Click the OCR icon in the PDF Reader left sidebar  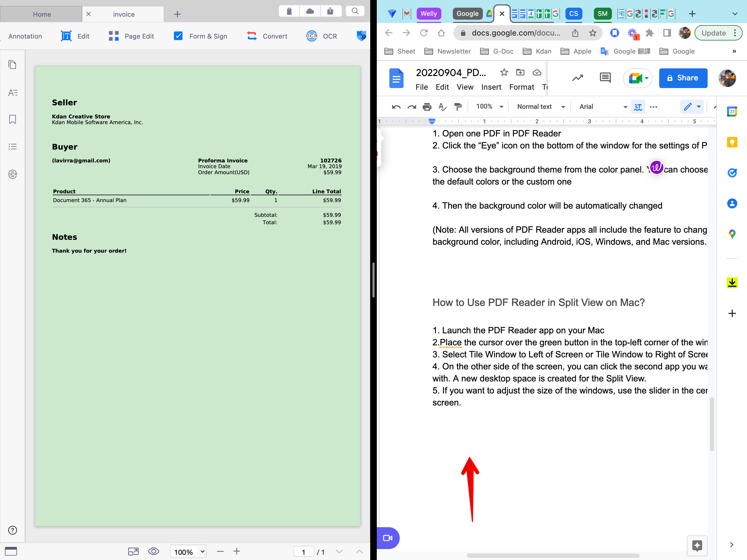coord(13,174)
